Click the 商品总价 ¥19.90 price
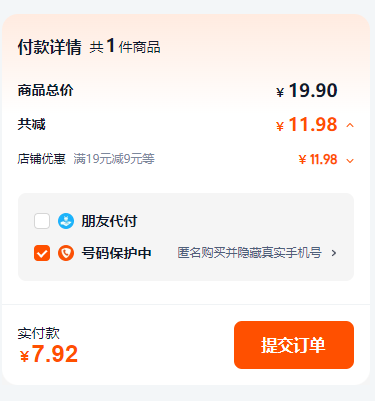Image resolution: width=375 pixels, height=401 pixels. tap(307, 91)
